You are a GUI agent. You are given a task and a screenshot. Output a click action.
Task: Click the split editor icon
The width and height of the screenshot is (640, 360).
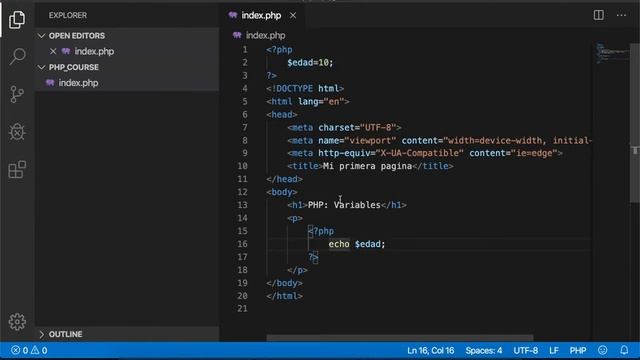(x=598, y=15)
